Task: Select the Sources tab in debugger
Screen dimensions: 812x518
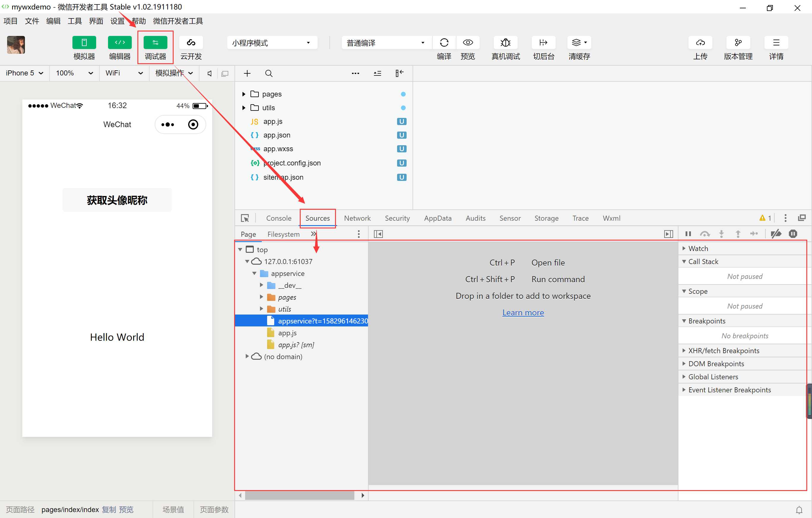Action: pos(318,218)
